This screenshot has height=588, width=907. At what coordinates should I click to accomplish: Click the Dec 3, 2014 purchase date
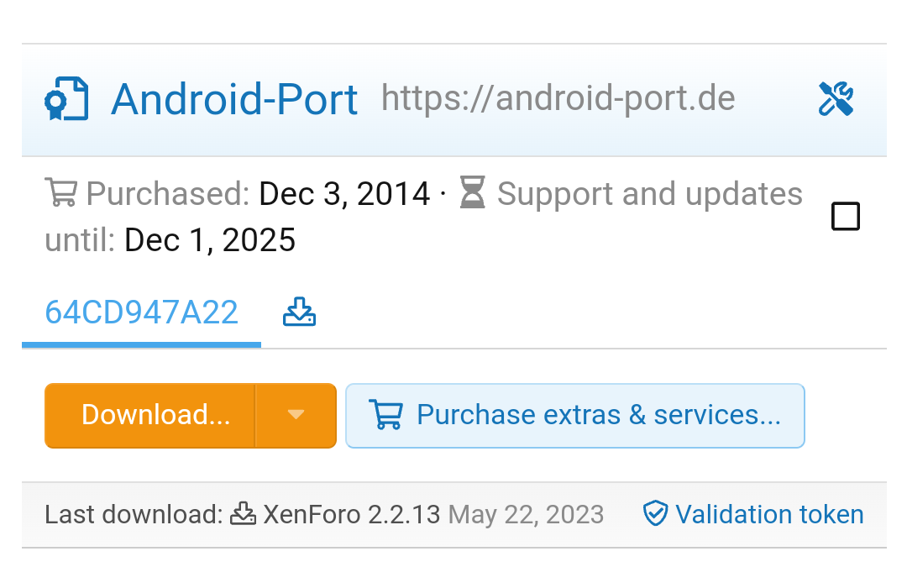coord(344,194)
